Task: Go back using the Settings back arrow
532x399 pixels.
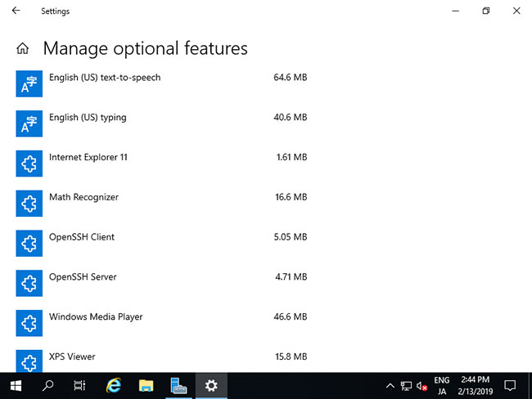Action: (x=16, y=11)
